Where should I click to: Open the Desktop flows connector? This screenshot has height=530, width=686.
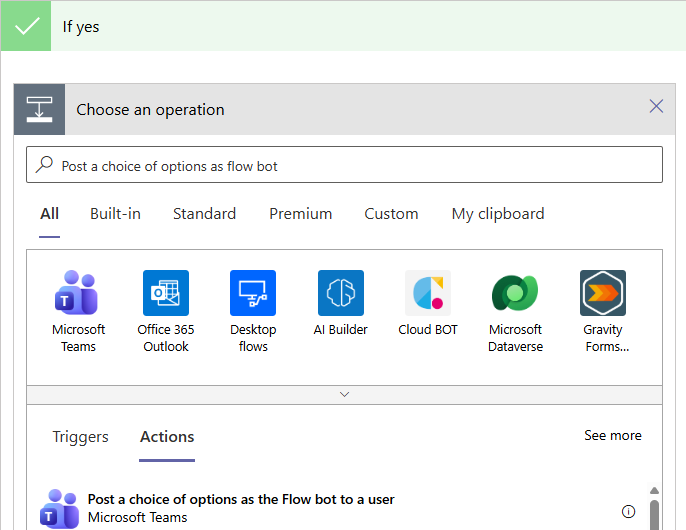click(x=253, y=293)
